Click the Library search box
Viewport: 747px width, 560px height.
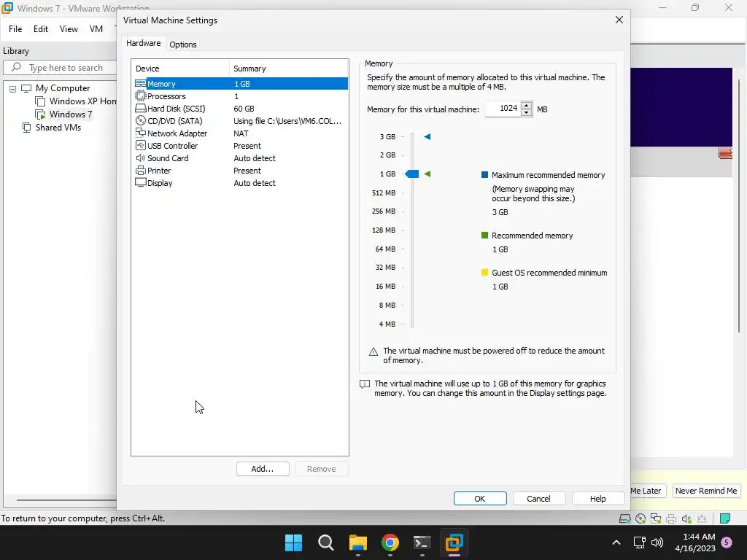(x=61, y=68)
